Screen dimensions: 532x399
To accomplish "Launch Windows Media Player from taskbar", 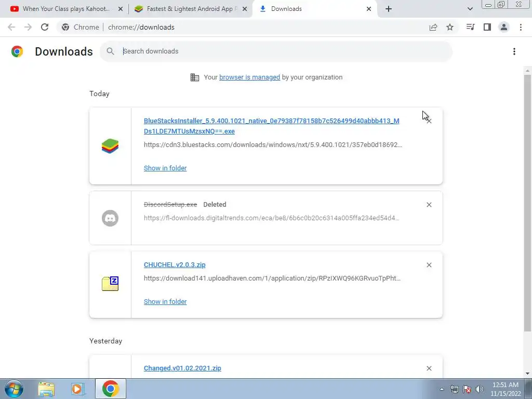I will pyautogui.click(x=78, y=389).
